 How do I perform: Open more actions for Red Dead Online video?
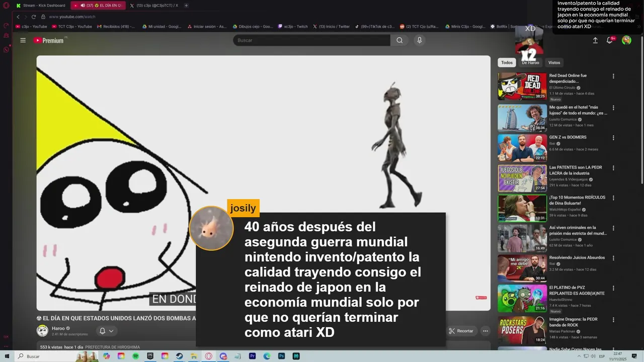pos(613,76)
